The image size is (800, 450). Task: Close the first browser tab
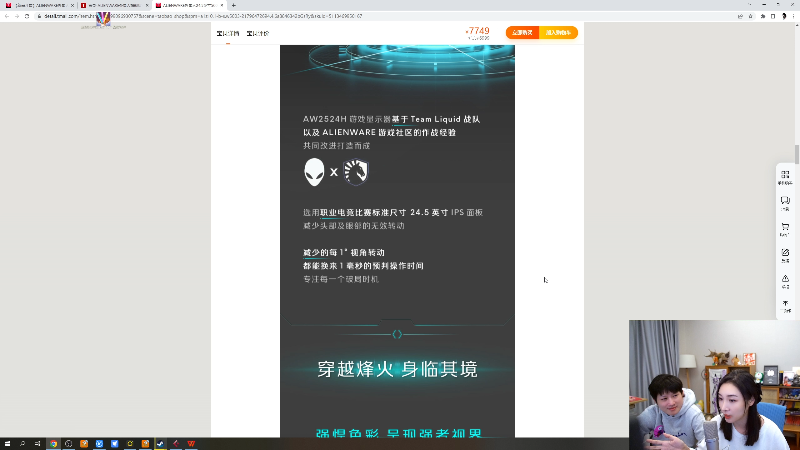[x=72, y=5]
